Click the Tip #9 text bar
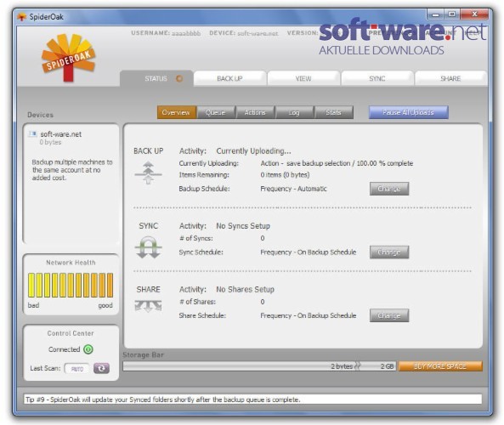504x425 pixels. click(x=253, y=399)
